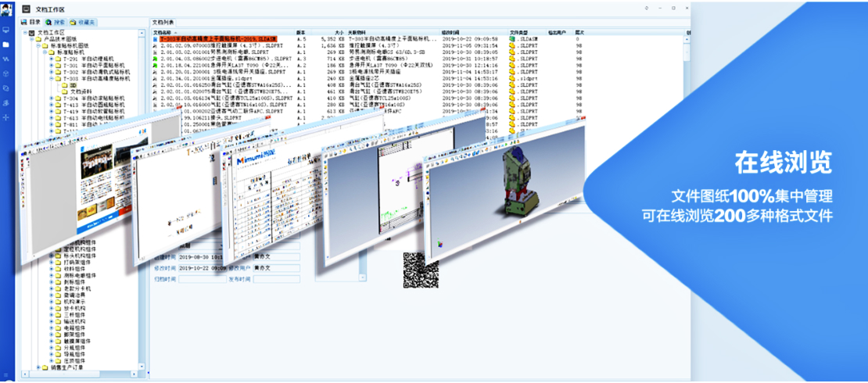This screenshot has height=383, width=868.
Task: Select the 3D folder under T-303
Action: pyautogui.click(x=74, y=85)
